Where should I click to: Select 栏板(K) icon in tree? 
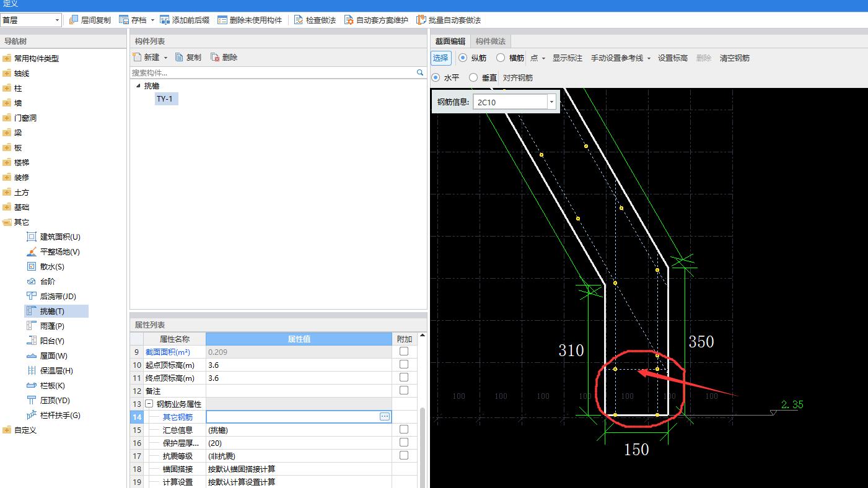[x=32, y=385]
